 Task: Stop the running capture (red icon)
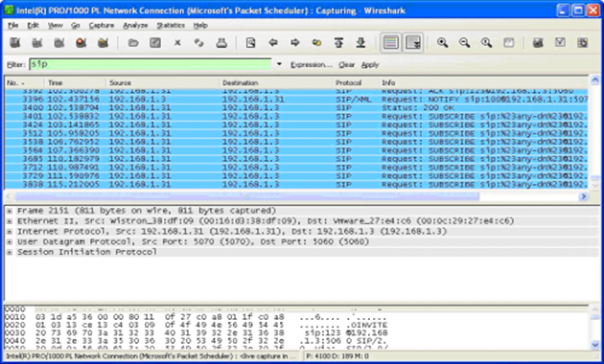tap(81, 43)
